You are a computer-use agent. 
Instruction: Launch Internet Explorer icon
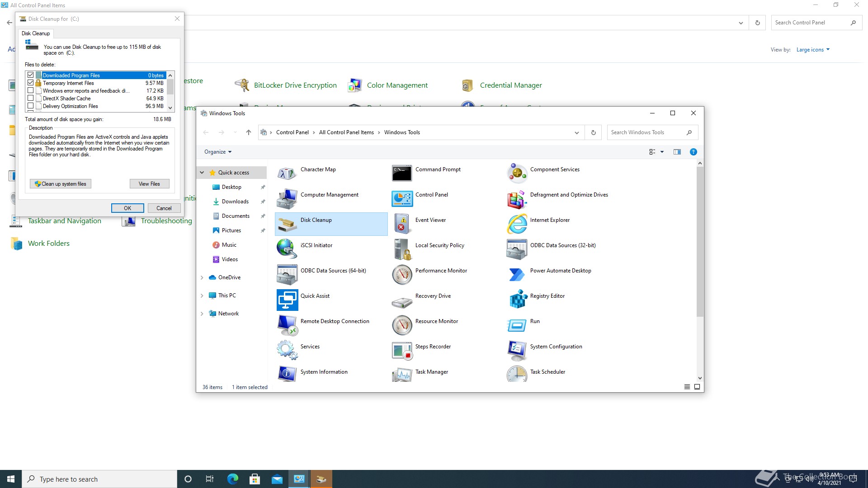pyautogui.click(x=517, y=224)
